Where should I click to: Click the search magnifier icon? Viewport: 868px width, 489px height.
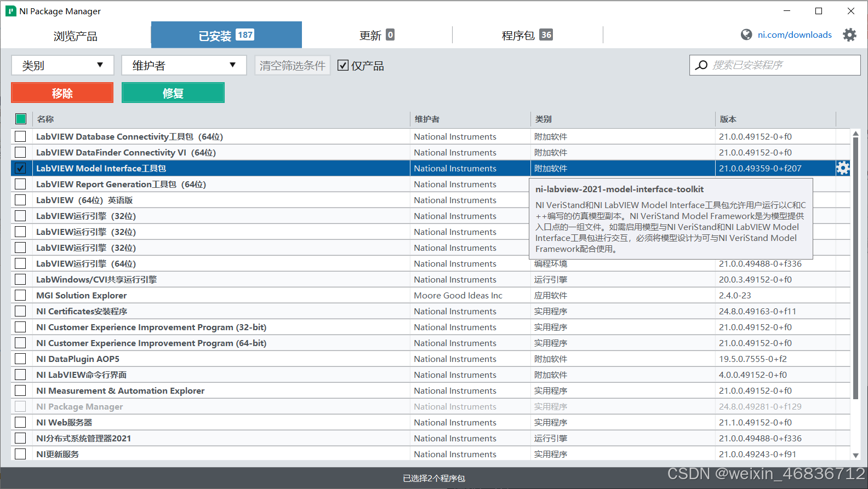click(x=701, y=65)
